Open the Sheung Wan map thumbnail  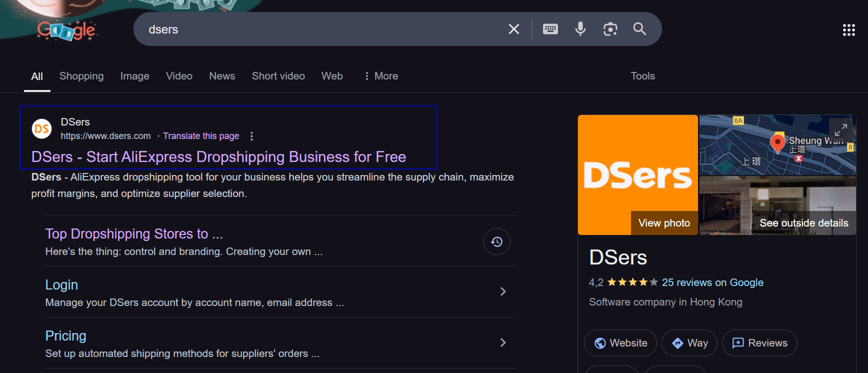(x=777, y=145)
